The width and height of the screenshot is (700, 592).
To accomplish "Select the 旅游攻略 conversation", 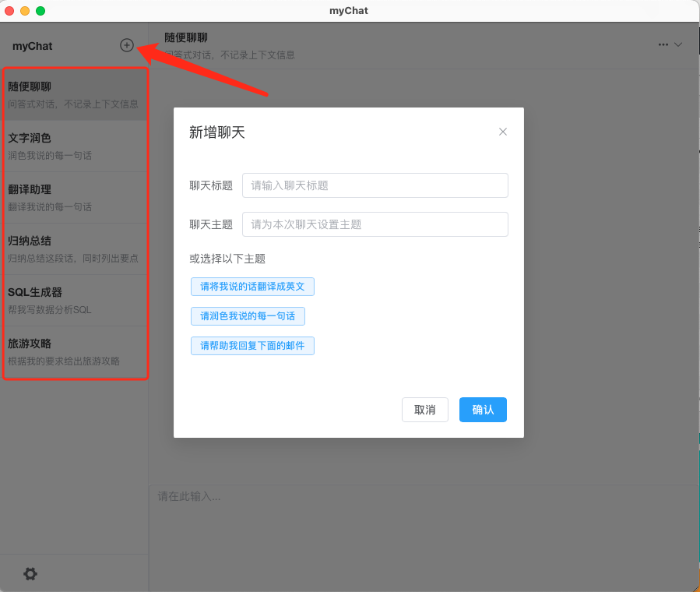I will coord(74,351).
